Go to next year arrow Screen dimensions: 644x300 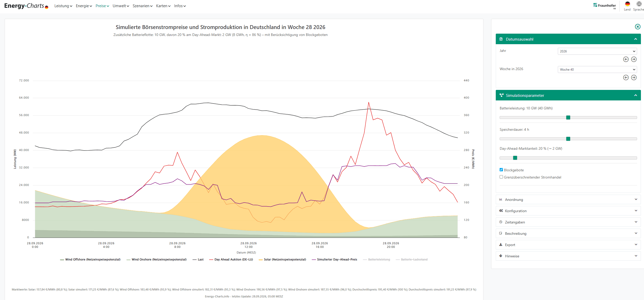pyautogui.click(x=634, y=59)
